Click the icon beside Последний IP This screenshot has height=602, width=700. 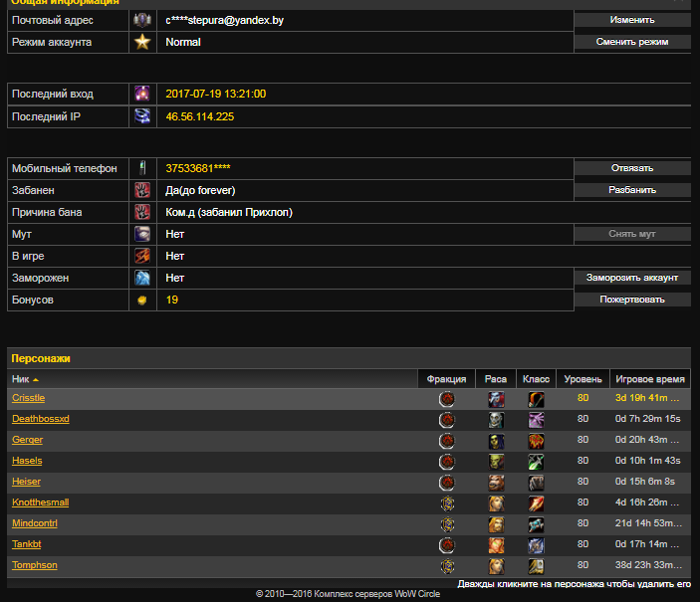point(142,116)
